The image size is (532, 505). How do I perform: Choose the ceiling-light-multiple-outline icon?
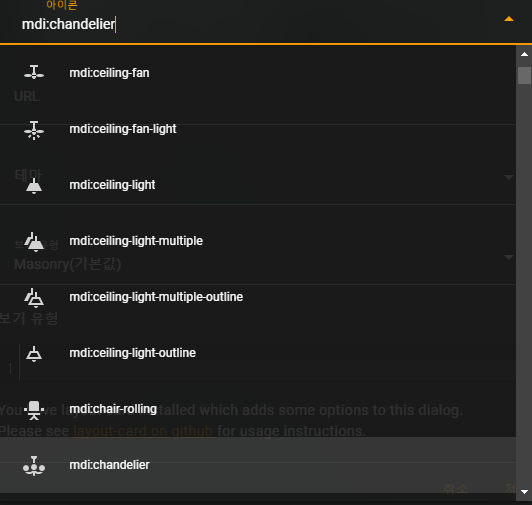point(34,298)
